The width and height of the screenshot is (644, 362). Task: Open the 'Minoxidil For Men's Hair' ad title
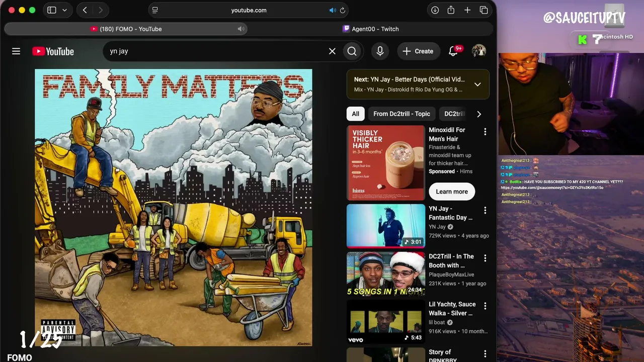pyautogui.click(x=447, y=134)
